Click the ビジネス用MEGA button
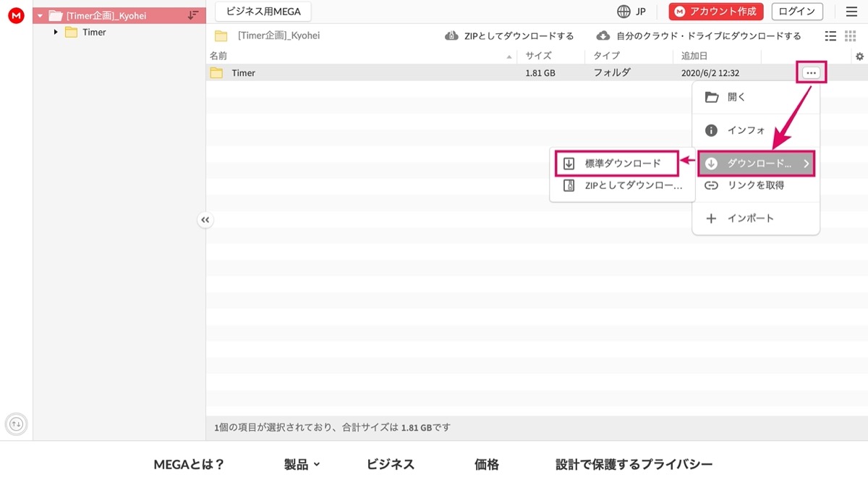 [x=263, y=12]
